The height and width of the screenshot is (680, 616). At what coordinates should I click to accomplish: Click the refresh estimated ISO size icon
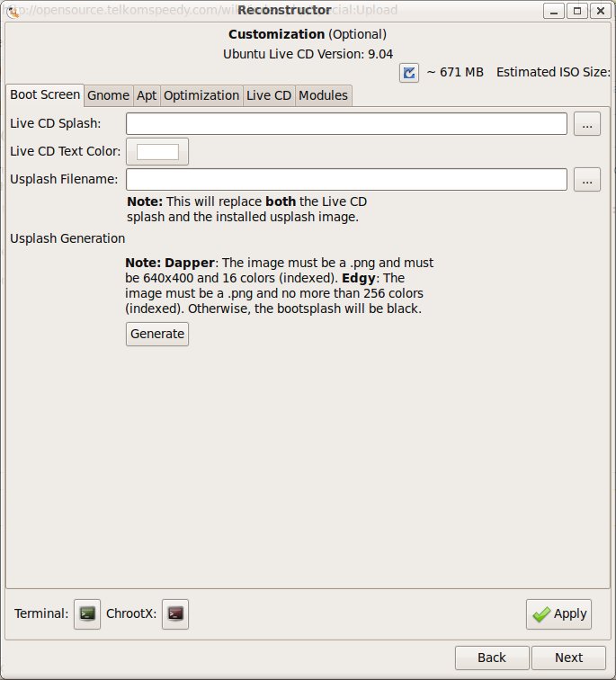(x=409, y=73)
